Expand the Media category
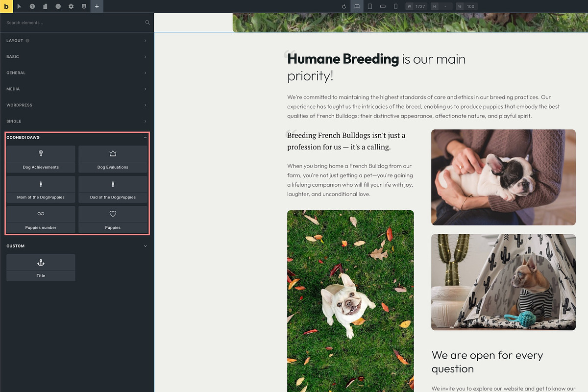The image size is (588, 392). point(77,89)
